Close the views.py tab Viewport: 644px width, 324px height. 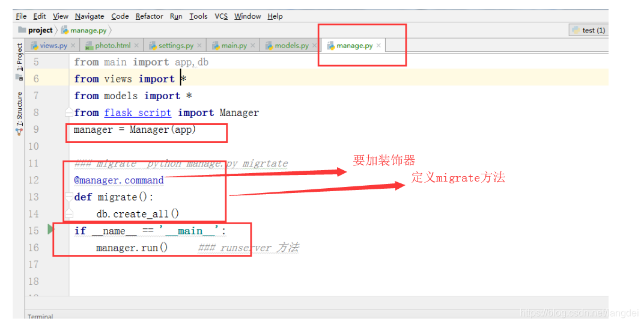[73, 46]
